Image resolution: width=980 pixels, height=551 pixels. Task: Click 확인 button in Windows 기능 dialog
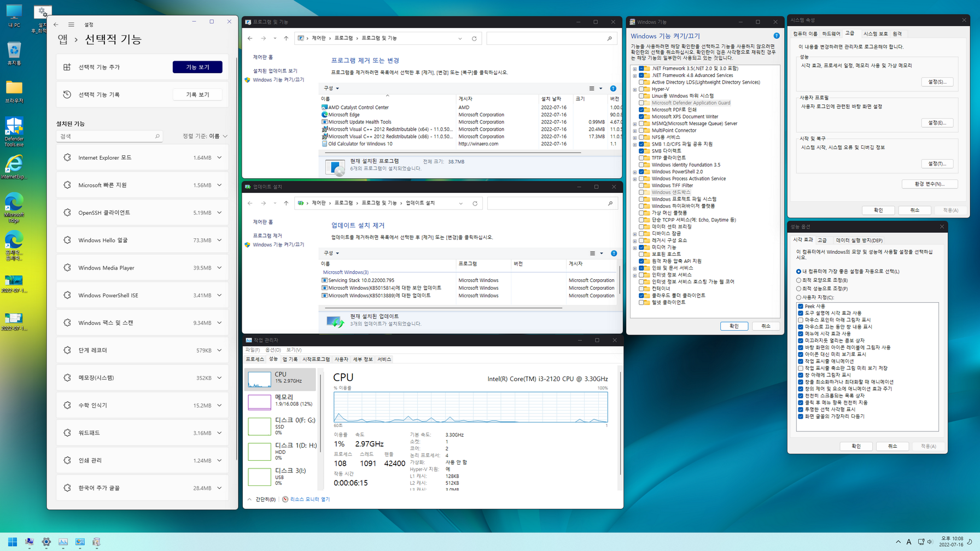[x=734, y=326]
